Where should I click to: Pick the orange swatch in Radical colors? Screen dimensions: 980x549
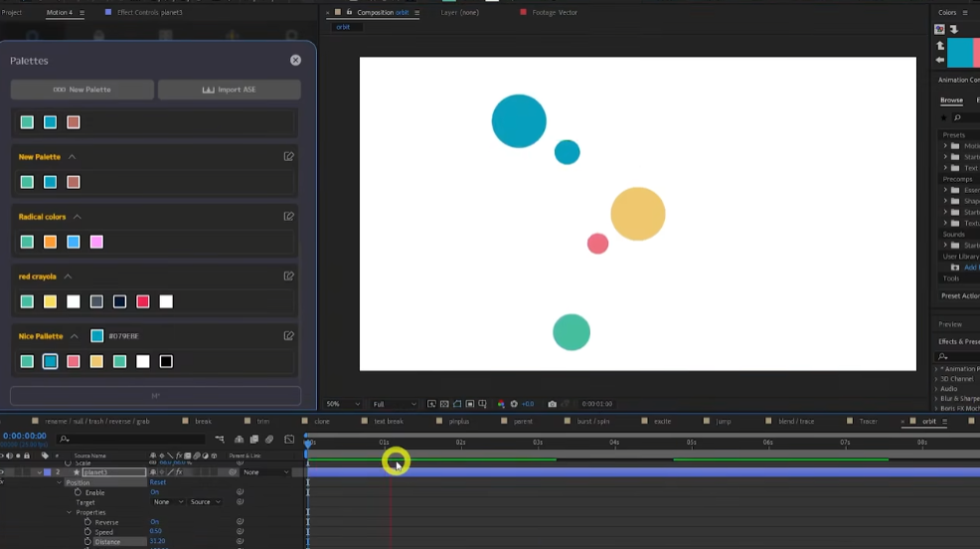tap(50, 242)
